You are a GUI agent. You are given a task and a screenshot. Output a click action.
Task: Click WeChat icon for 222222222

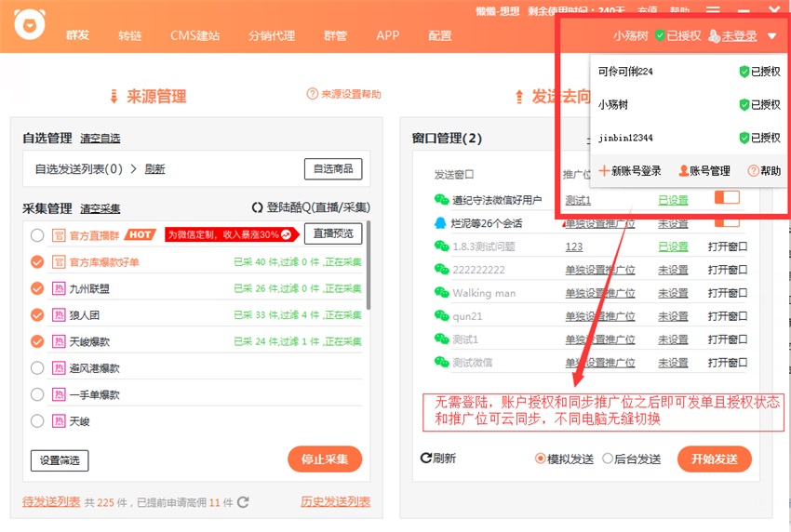pyautogui.click(x=441, y=270)
